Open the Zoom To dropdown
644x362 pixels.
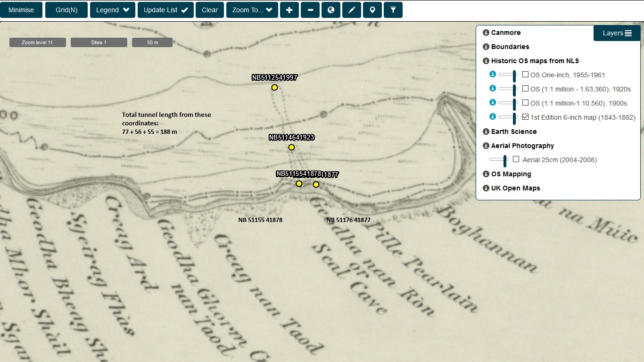[252, 10]
